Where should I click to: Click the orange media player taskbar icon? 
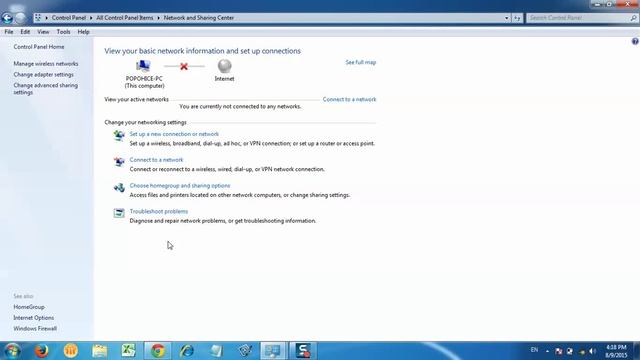[x=70, y=351]
